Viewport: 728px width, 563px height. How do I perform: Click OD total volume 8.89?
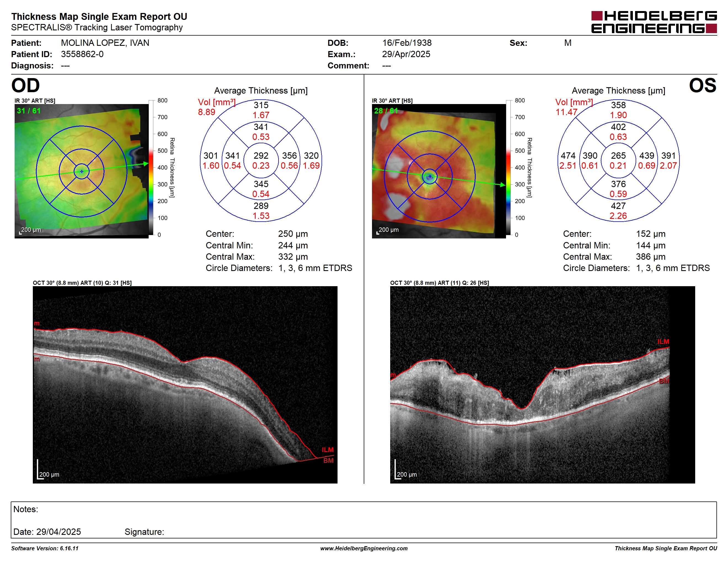click(207, 112)
